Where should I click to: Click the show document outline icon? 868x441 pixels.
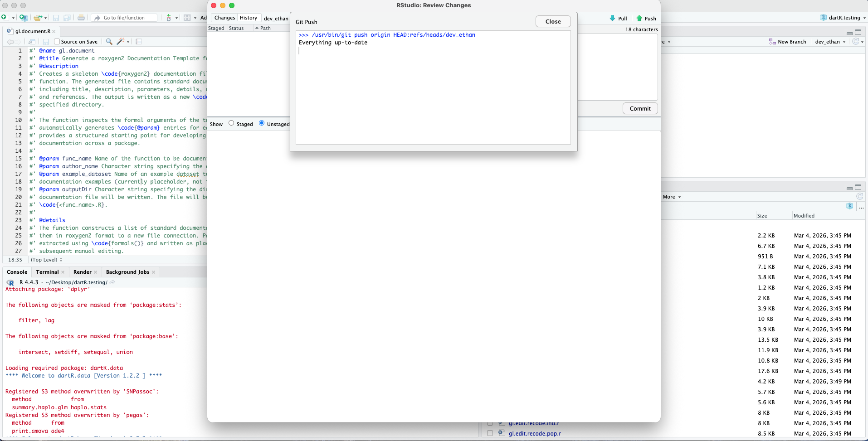139,41
